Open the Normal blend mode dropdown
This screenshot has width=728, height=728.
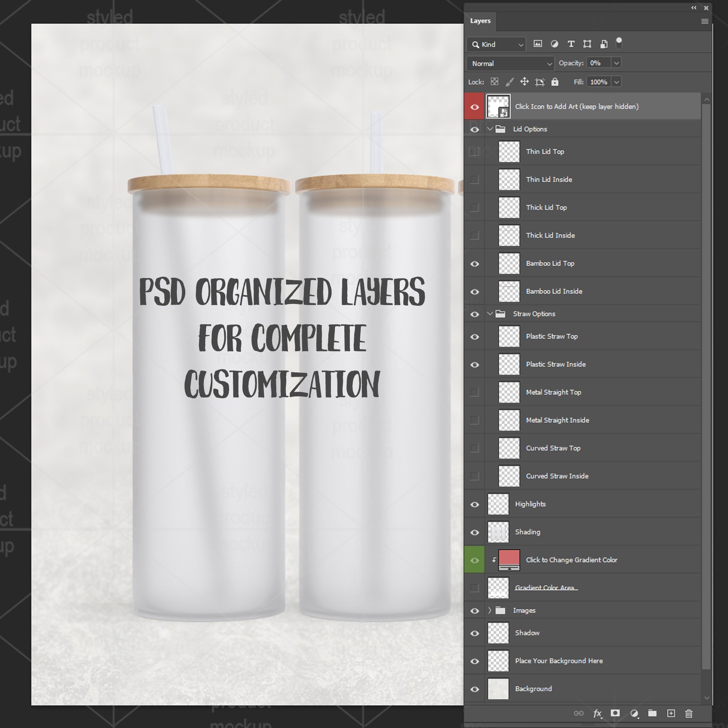(510, 63)
